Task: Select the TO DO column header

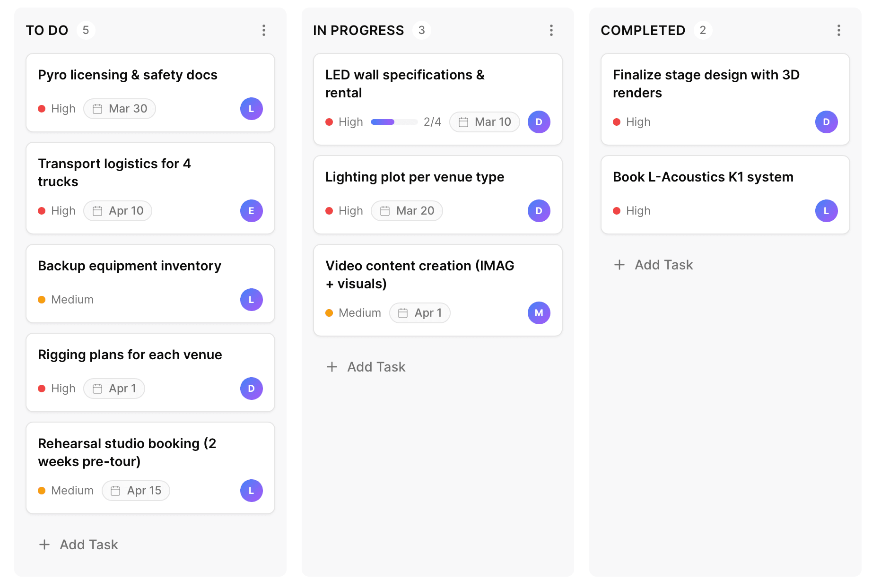Action: pos(47,30)
